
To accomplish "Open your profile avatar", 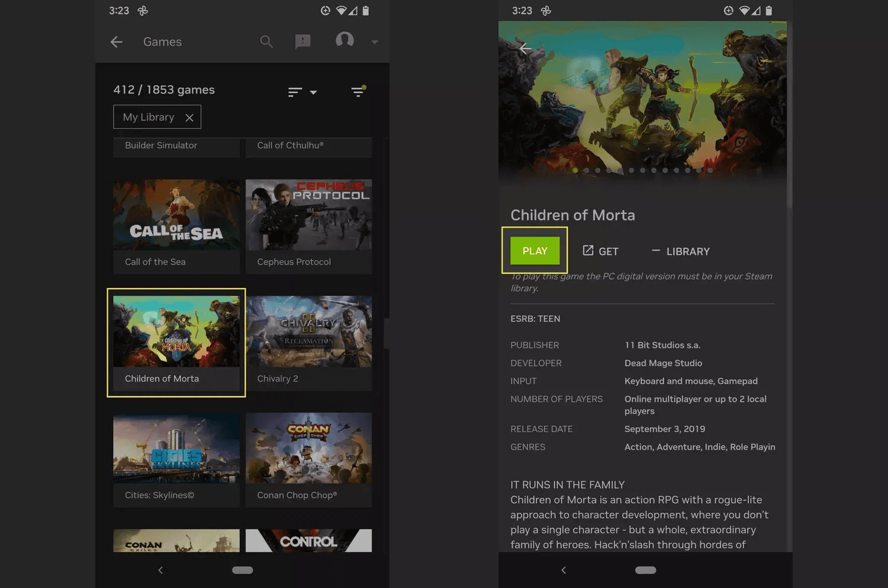I will pos(345,40).
